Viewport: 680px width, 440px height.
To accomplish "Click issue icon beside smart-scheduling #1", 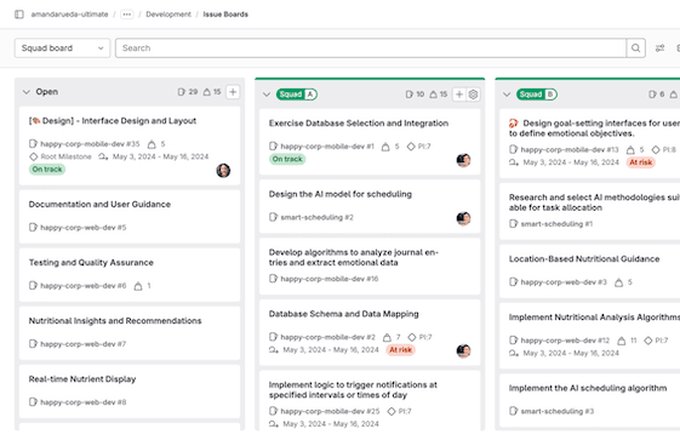I will coord(513,224).
